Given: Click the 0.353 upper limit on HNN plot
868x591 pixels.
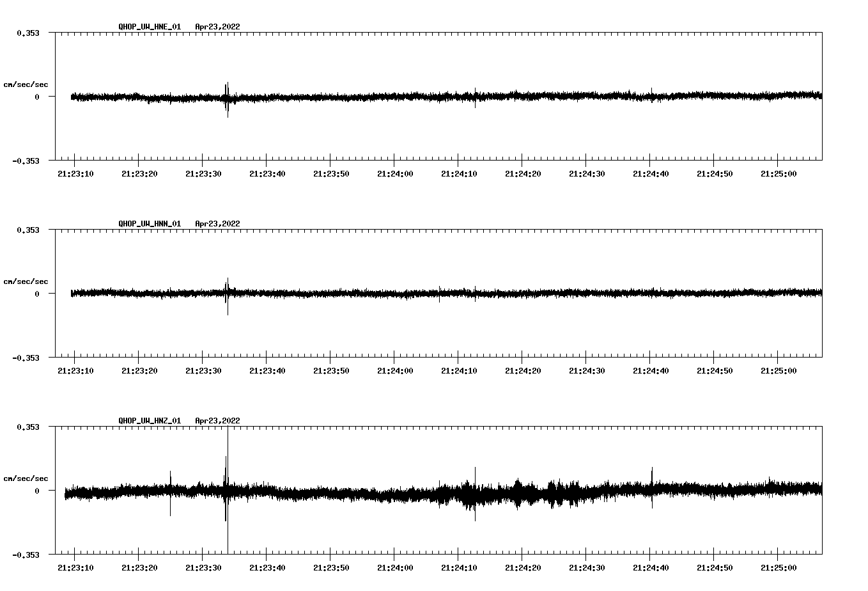Looking at the screenshot, I should [27, 230].
